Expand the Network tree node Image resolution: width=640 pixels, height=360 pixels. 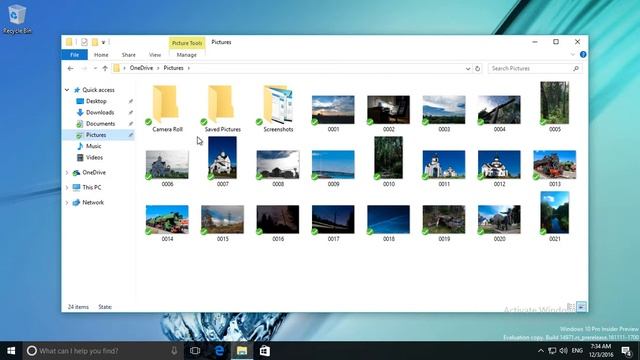pos(67,202)
